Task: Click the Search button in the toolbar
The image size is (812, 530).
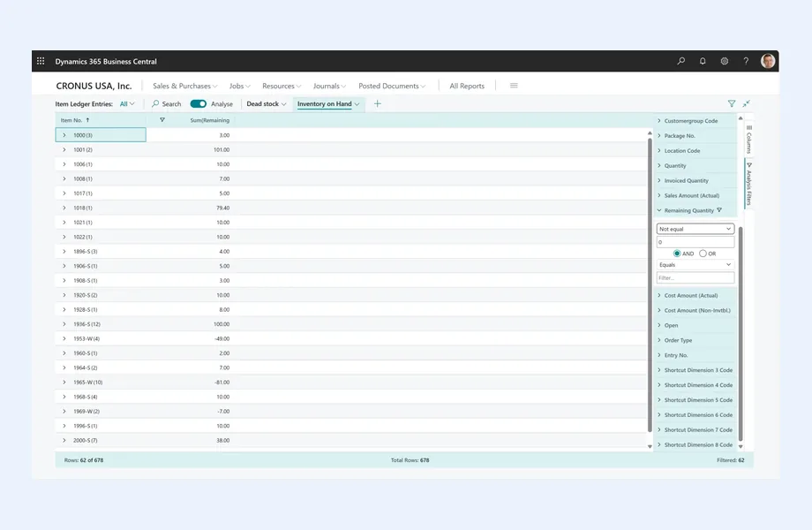Action: [x=166, y=103]
